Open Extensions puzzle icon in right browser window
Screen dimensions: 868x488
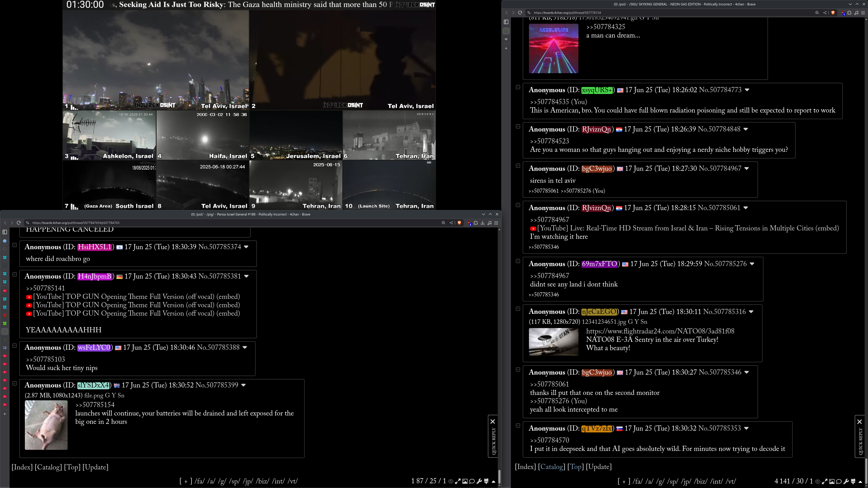849,13
